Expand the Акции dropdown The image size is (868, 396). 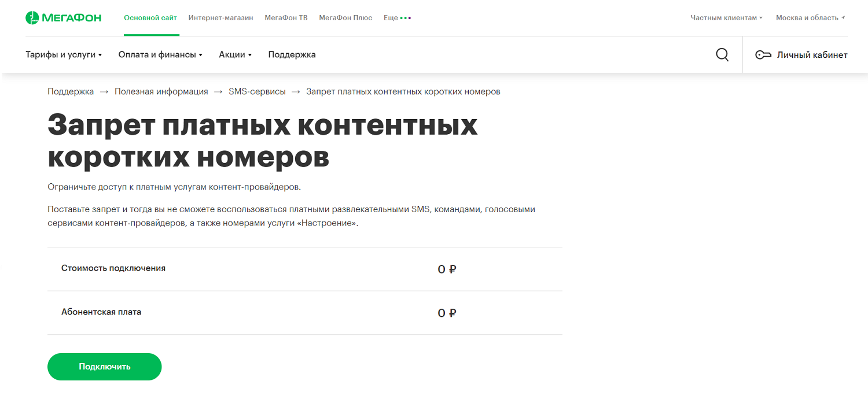point(235,55)
